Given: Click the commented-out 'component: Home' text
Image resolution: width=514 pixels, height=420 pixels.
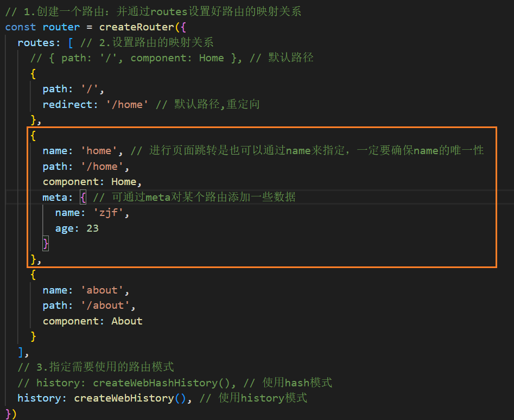Looking at the screenshot, I should point(177,58).
